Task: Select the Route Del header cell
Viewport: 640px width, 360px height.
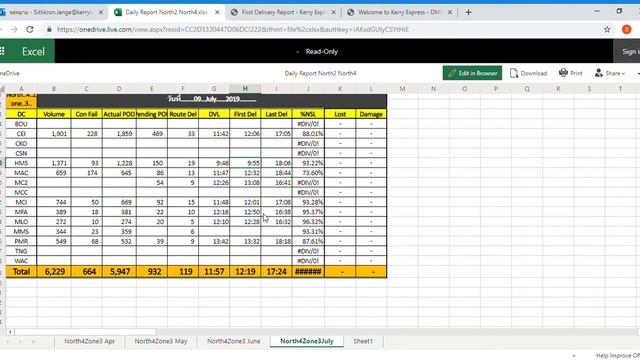Action: (183, 114)
